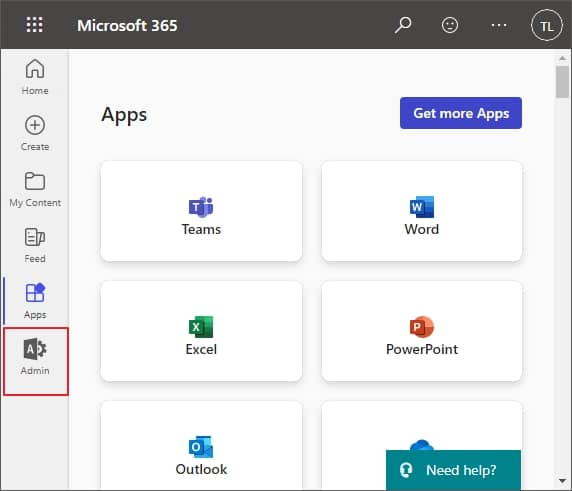The height and width of the screenshot is (491, 572).
Task: Go to Home in the sidebar
Action: (35, 77)
